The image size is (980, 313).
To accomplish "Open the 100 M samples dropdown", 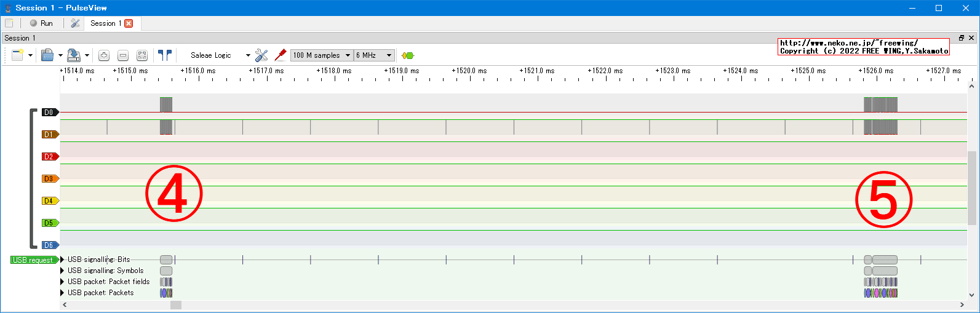I will click(321, 55).
